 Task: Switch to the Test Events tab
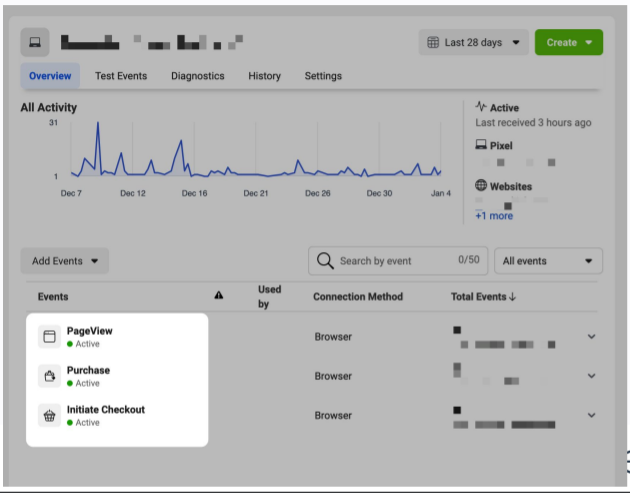(121, 76)
